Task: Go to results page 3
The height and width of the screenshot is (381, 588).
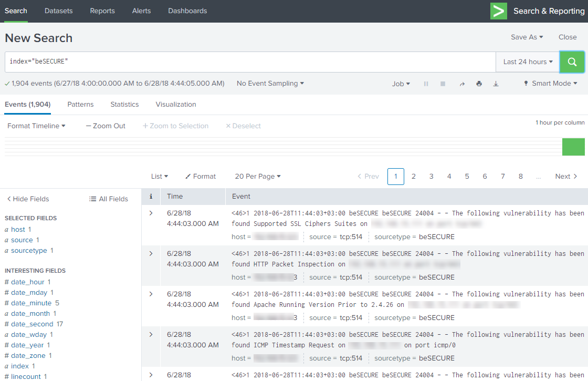Action: pyautogui.click(x=431, y=177)
